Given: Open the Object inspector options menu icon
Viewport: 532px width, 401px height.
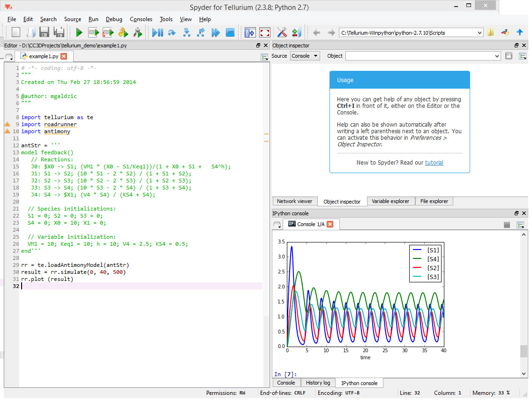Looking at the screenshot, I should click(523, 56).
